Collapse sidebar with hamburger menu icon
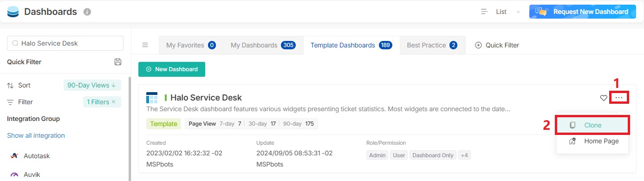Screen dimensions: 644x181 [145, 45]
